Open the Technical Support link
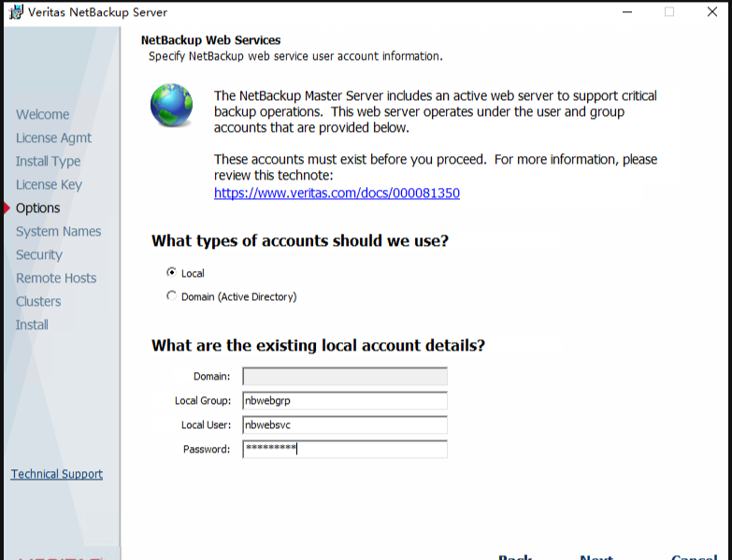This screenshot has width=732, height=560. [57, 474]
